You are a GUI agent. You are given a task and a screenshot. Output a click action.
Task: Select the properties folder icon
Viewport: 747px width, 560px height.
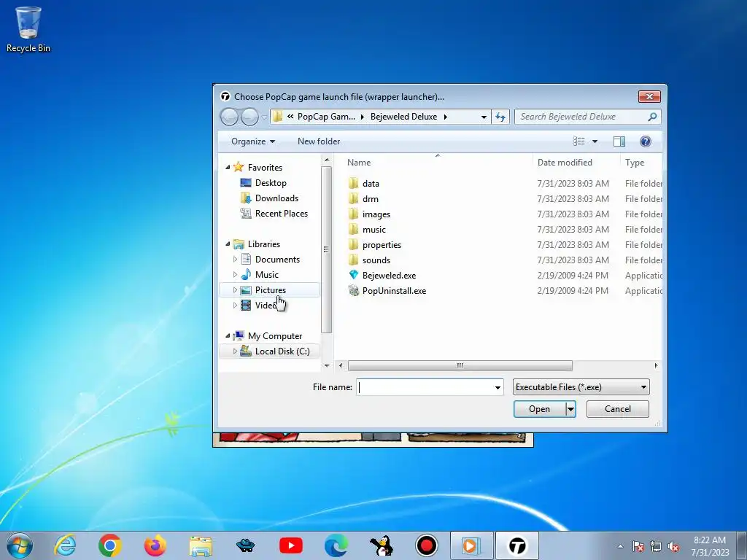[x=354, y=245]
